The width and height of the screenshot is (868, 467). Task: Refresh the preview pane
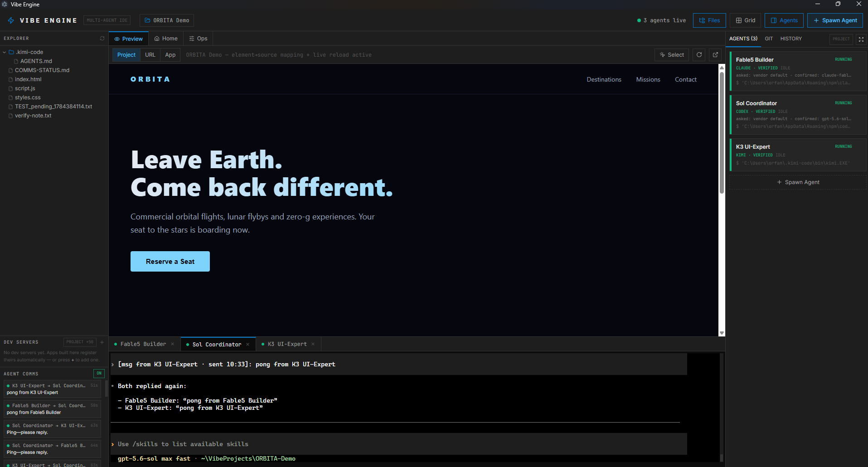click(699, 55)
